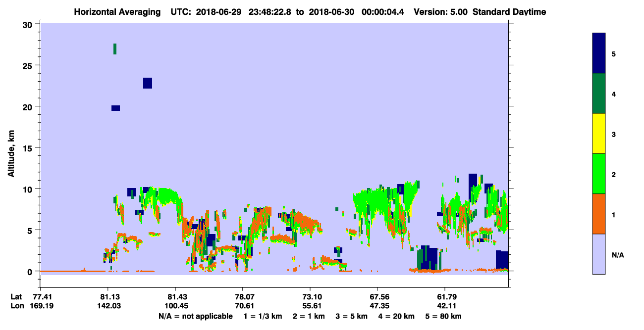
Task: Click the colorbar label '1'
Action: (613, 214)
